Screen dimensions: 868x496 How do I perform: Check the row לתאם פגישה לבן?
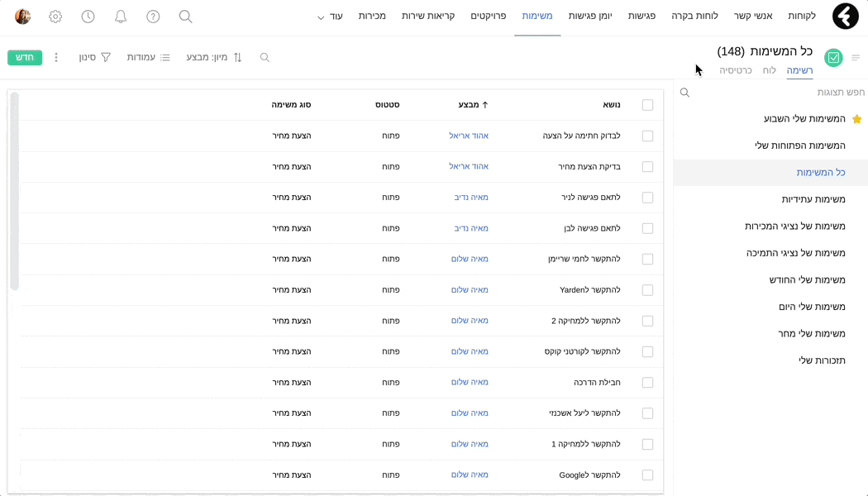pos(647,228)
